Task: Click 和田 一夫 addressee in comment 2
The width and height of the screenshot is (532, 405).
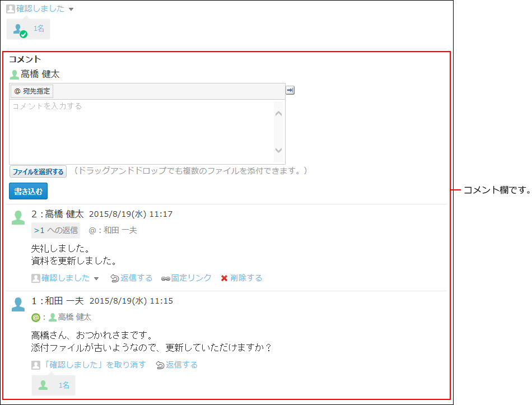Action: [120, 230]
